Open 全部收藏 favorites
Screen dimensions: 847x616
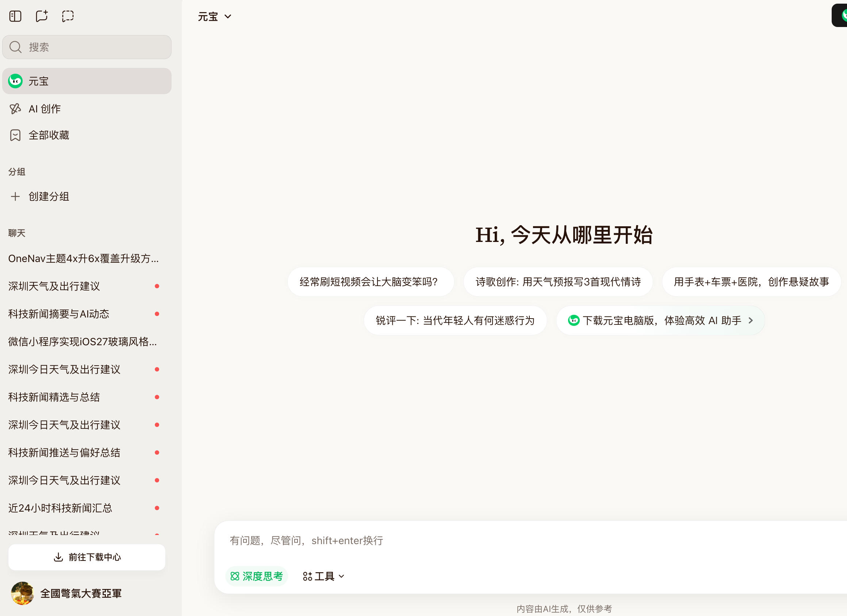click(x=87, y=135)
